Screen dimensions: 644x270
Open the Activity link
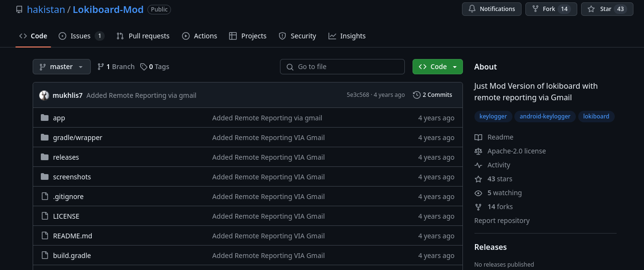pyautogui.click(x=499, y=165)
